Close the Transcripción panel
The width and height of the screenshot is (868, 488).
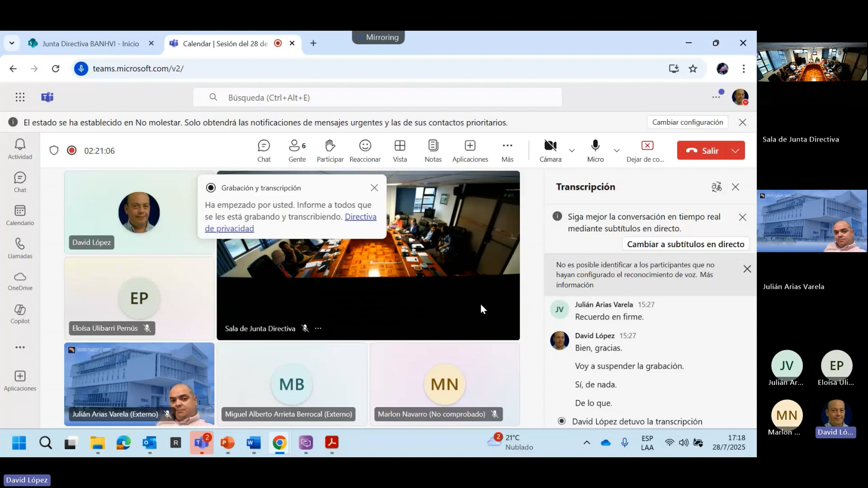tap(735, 187)
